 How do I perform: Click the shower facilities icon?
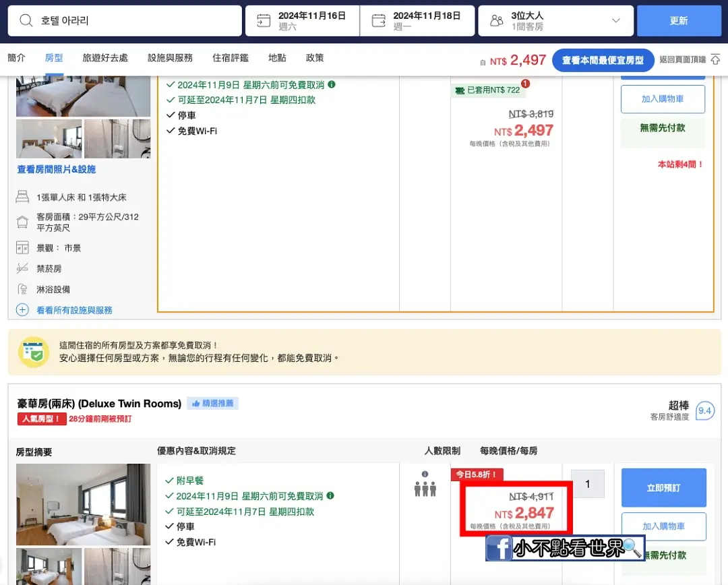click(22, 288)
